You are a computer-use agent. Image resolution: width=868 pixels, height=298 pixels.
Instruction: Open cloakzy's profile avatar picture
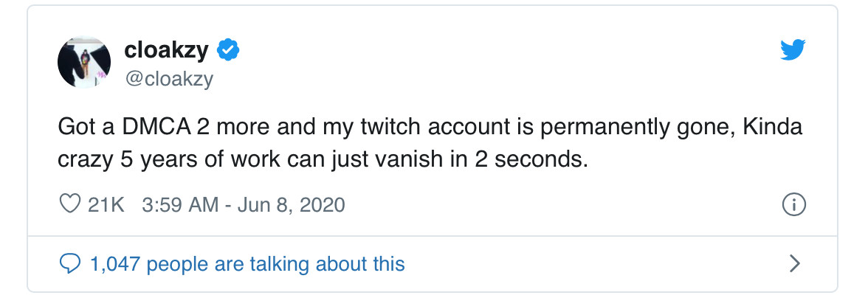coord(83,61)
